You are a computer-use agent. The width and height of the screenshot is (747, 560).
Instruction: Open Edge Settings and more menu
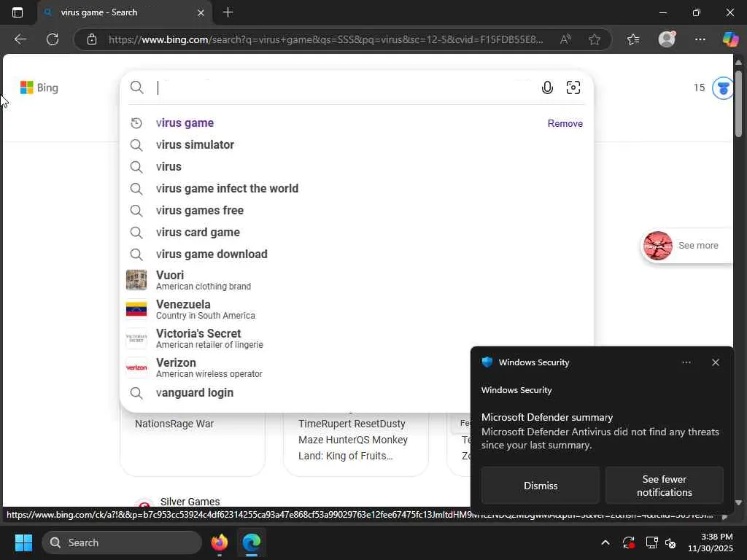coord(700,39)
